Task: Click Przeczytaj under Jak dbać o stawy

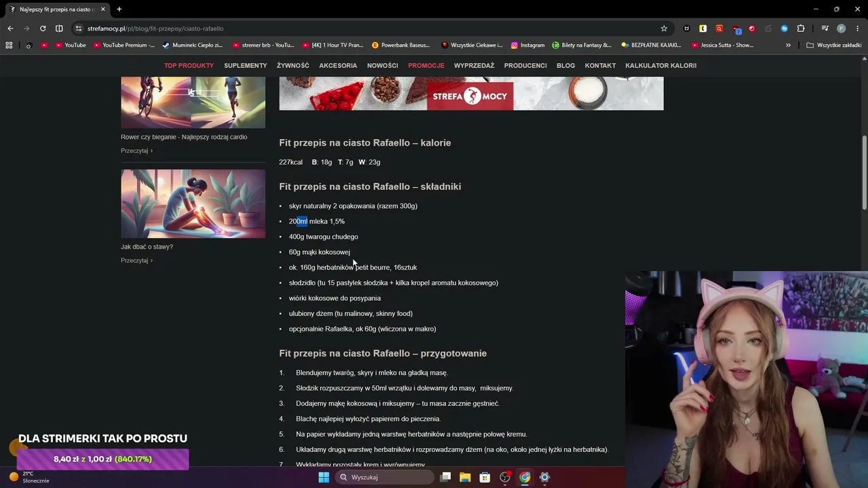Action: pyautogui.click(x=136, y=260)
